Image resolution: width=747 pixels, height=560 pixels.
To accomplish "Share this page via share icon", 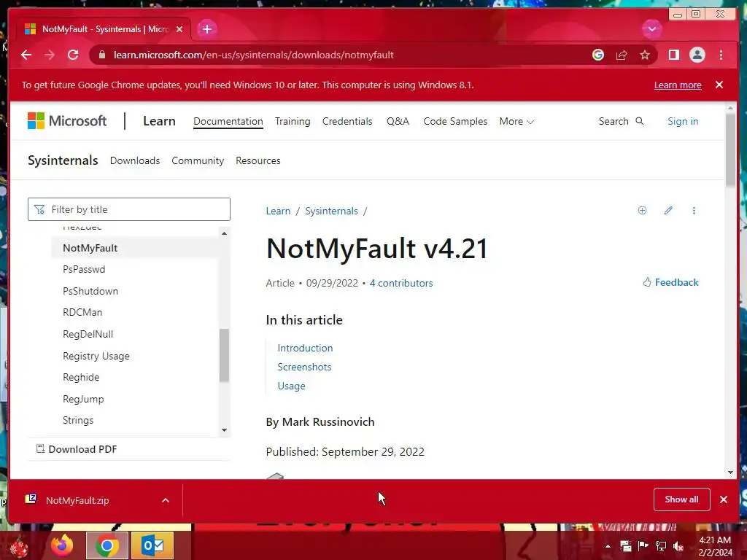I will point(622,55).
